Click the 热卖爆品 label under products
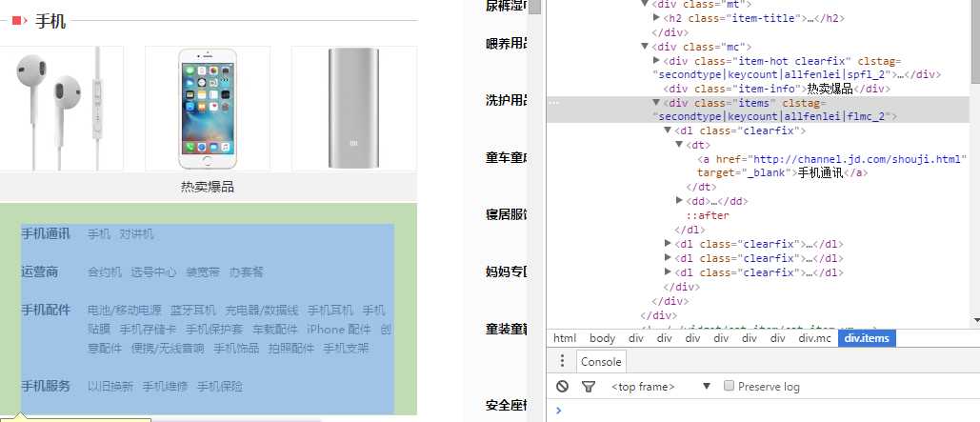980x422 pixels. [208, 187]
